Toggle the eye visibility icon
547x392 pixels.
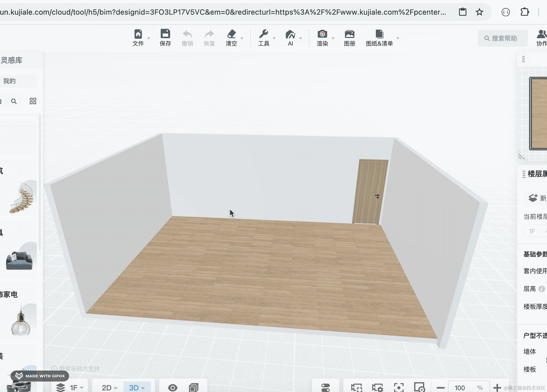173,388
